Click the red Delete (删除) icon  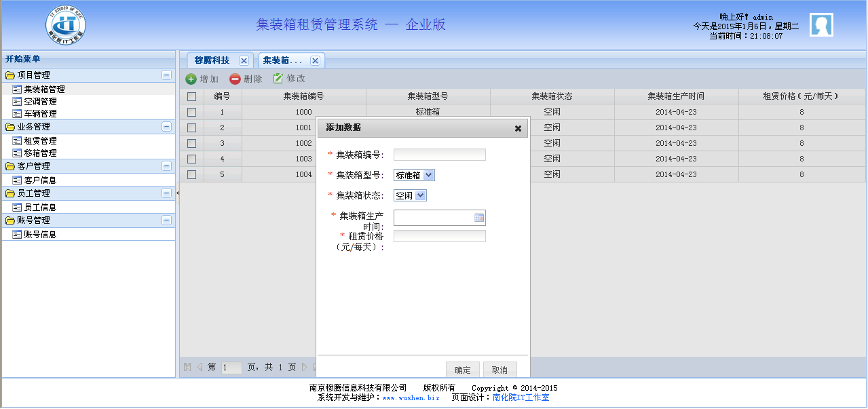[x=235, y=79]
